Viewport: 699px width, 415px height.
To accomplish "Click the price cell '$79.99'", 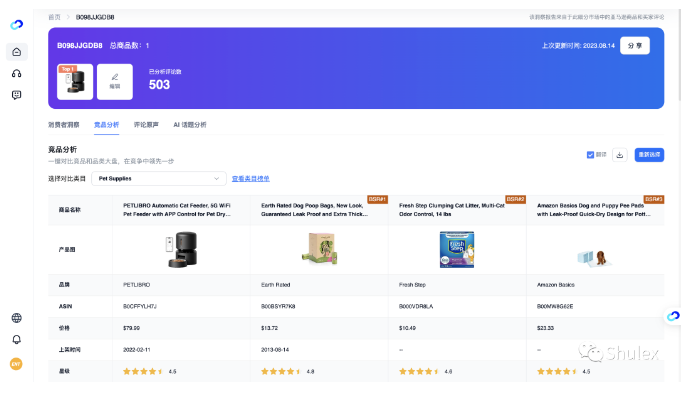I will [132, 328].
